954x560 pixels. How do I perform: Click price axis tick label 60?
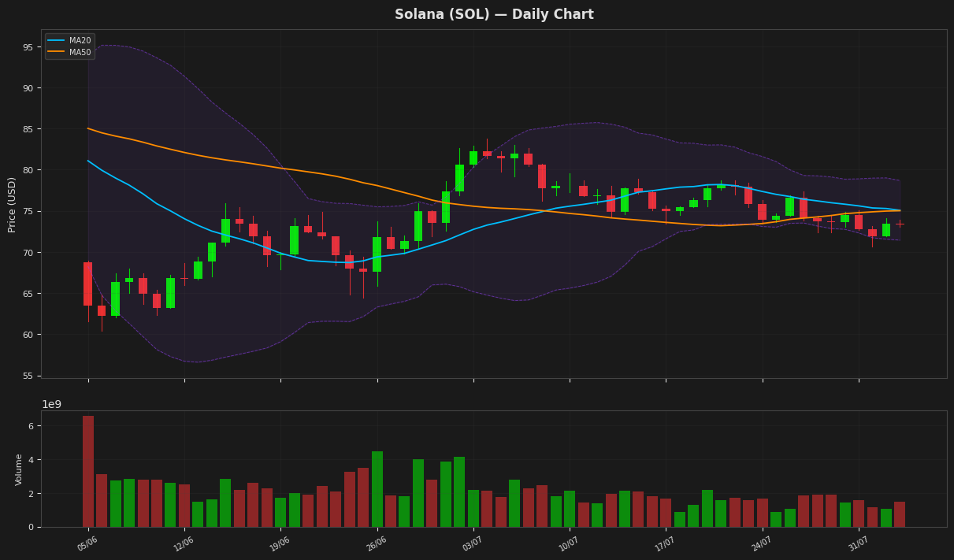[28, 335]
